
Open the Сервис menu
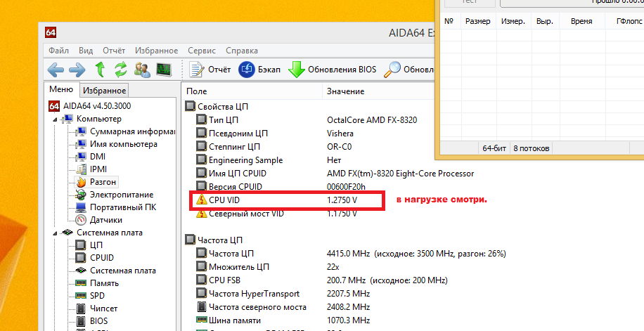click(202, 51)
